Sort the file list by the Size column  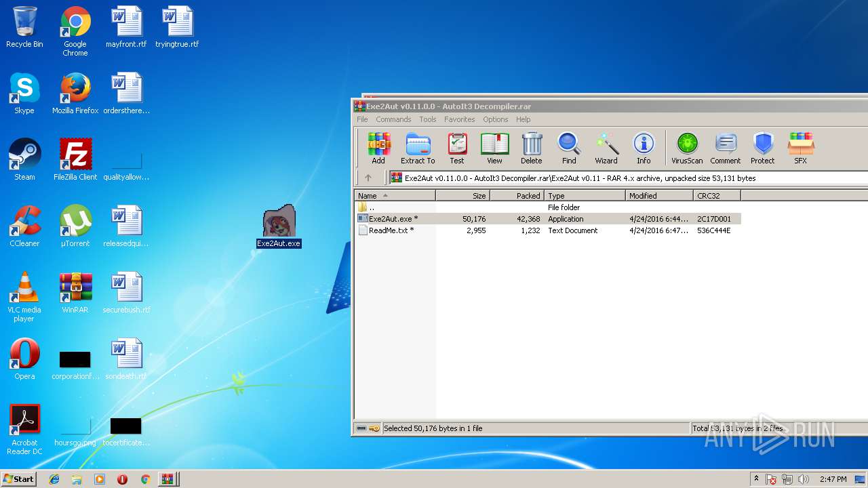(462, 196)
